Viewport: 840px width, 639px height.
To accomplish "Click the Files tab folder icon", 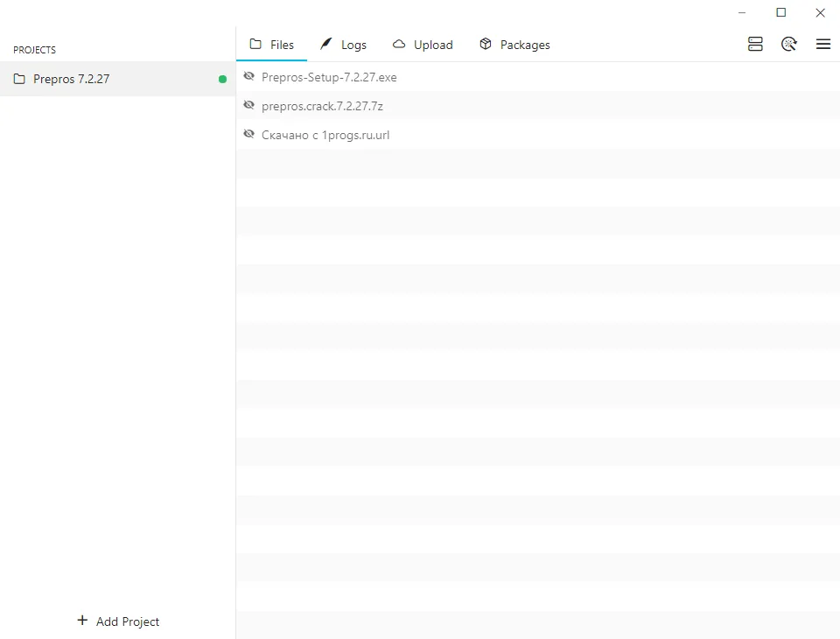I will pyautogui.click(x=255, y=44).
